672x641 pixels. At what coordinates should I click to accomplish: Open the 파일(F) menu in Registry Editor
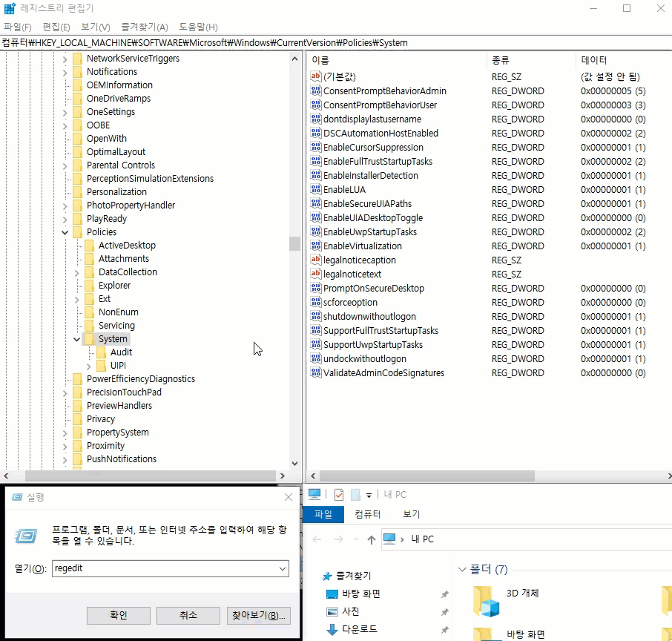[x=18, y=27]
